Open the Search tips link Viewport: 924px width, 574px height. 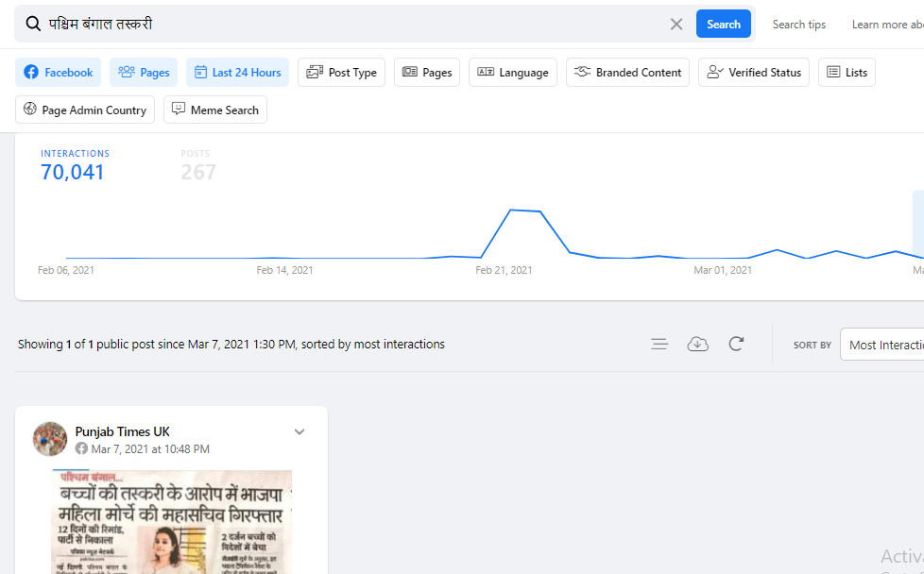798,25
